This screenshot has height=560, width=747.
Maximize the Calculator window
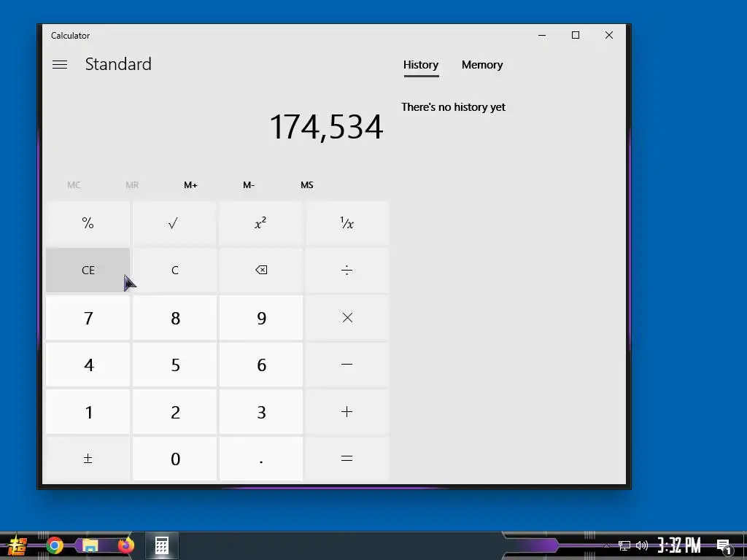pyautogui.click(x=576, y=35)
